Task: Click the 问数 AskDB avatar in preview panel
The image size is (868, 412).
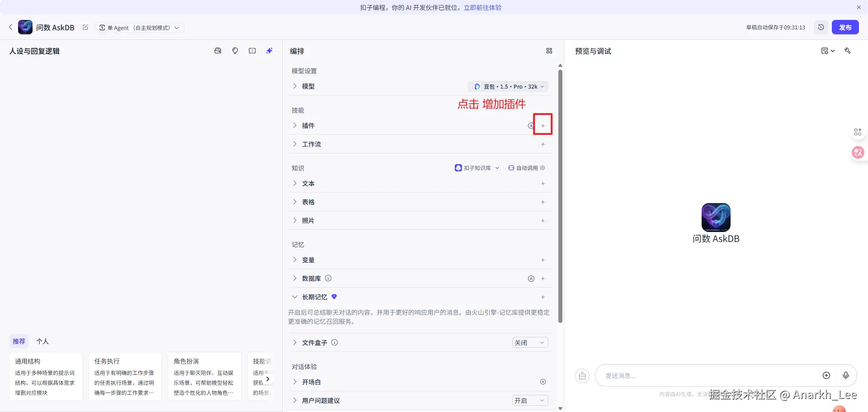Action: (x=716, y=218)
